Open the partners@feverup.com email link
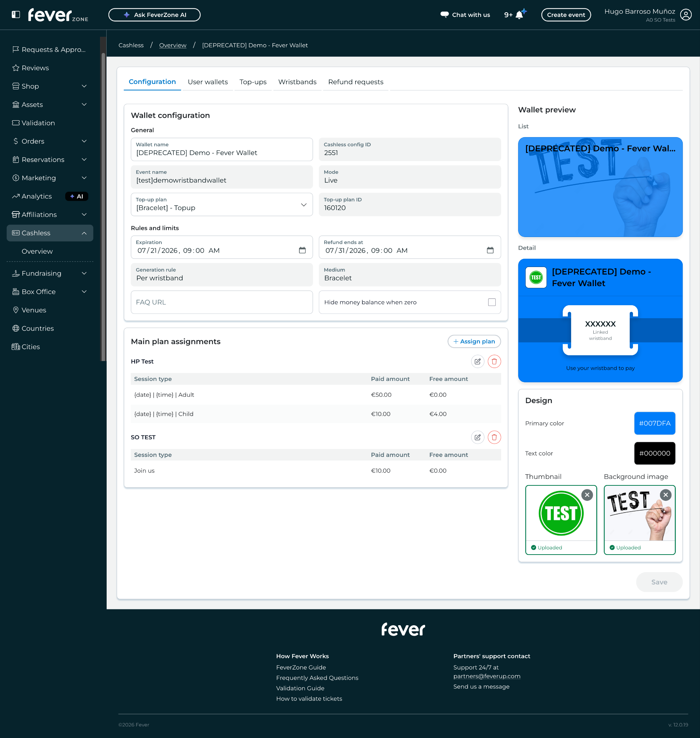This screenshot has height=738, width=700. click(x=487, y=676)
